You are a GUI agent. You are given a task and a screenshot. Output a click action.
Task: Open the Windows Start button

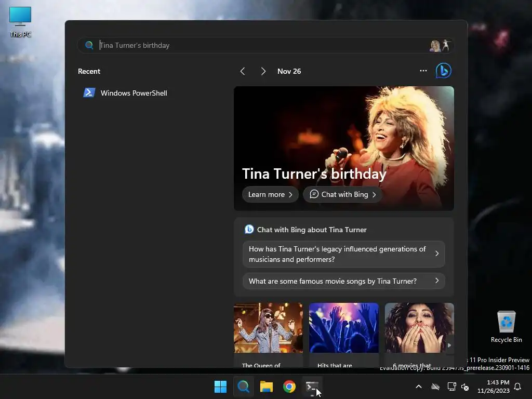[220, 387]
